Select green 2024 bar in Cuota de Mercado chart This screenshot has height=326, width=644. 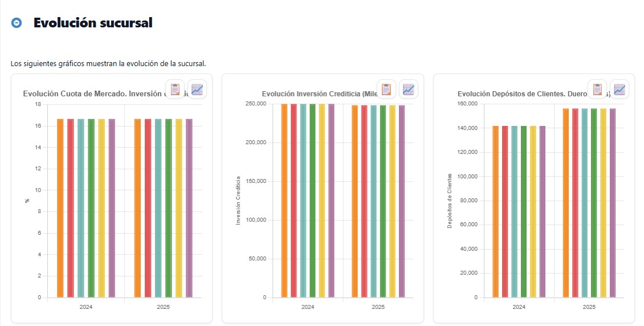click(91, 208)
